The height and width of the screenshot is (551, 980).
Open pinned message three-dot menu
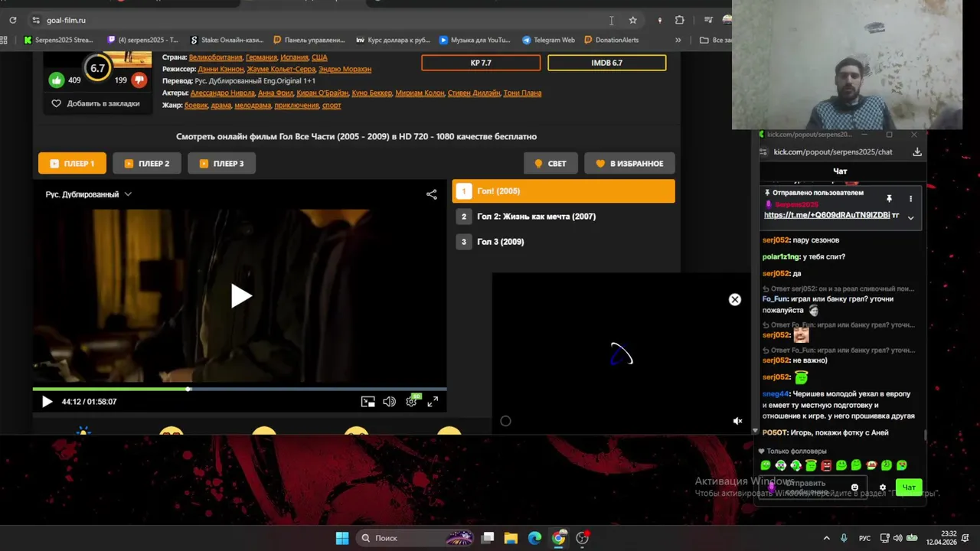(x=910, y=199)
